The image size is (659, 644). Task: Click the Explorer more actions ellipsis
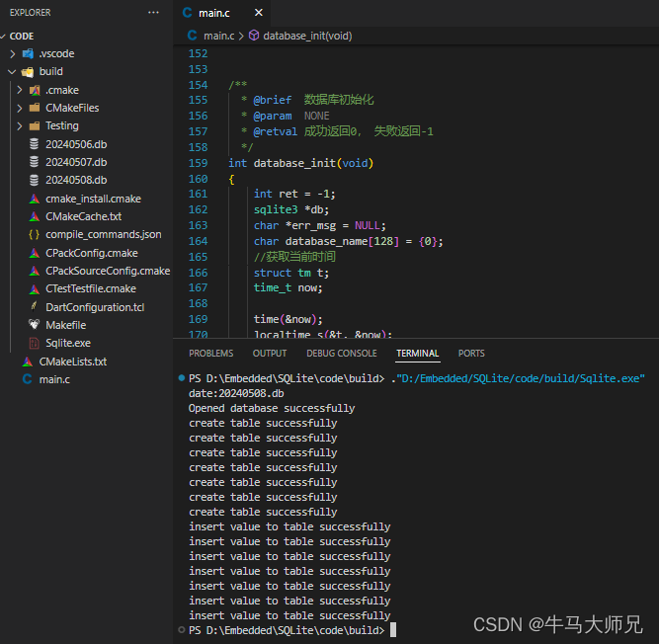point(153,12)
